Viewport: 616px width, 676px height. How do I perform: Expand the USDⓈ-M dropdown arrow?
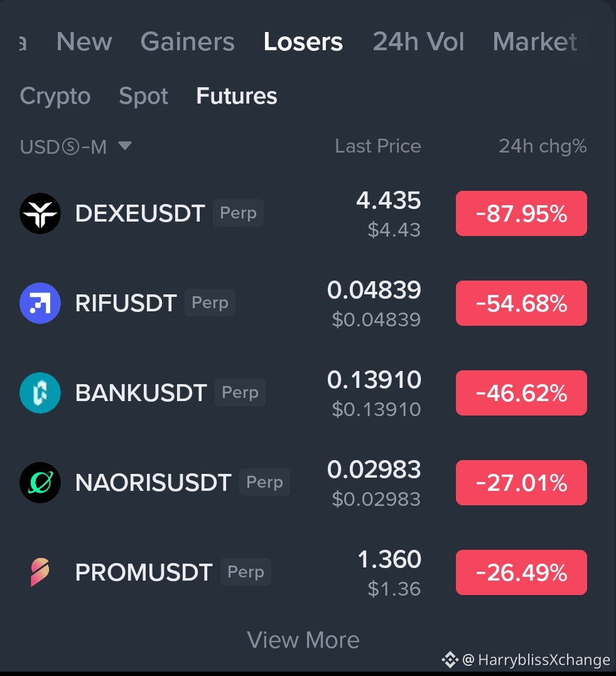pyautogui.click(x=125, y=146)
